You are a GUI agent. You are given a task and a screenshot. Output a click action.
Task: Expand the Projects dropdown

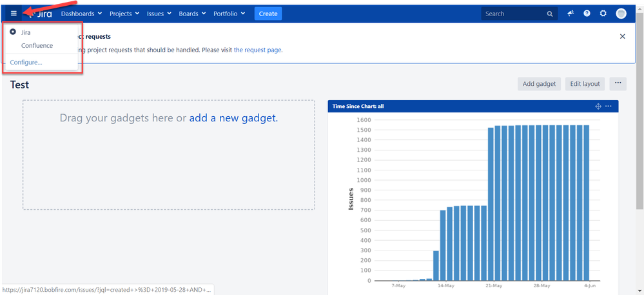coord(124,14)
